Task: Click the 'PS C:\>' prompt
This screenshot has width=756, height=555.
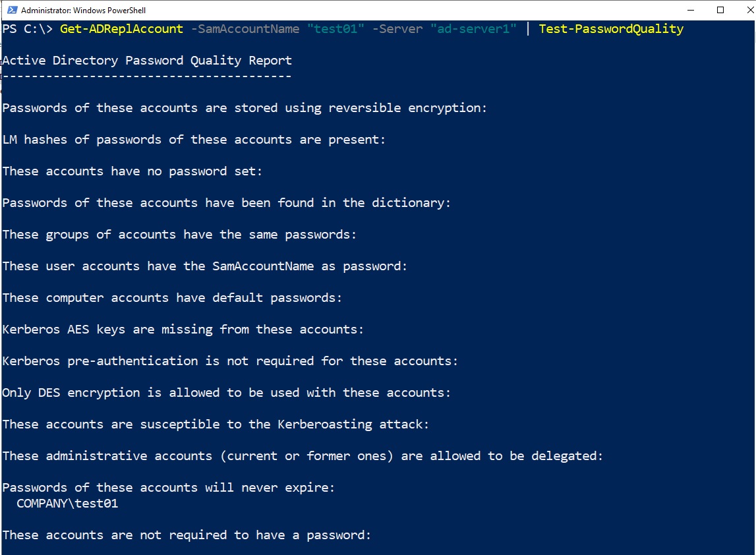Action: pyautogui.click(x=28, y=29)
